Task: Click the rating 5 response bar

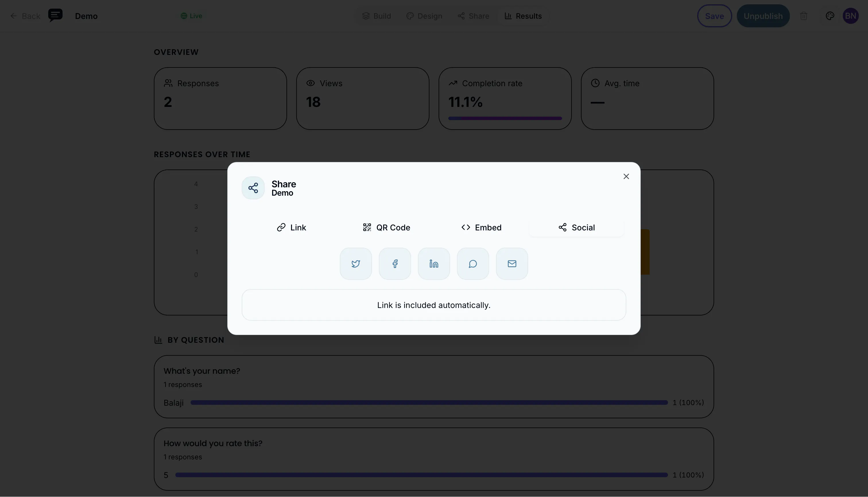Action: (x=421, y=475)
